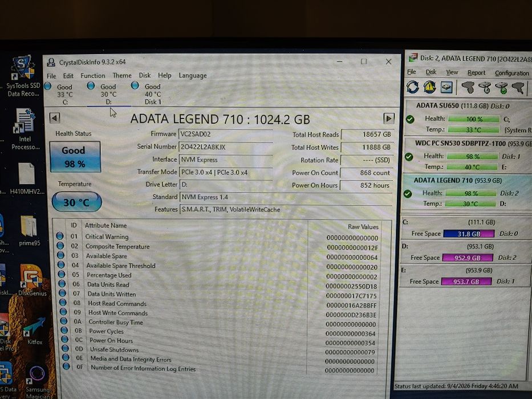Click the E: free space bar 953.7 GB
This screenshot has width=532, height=399.
click(466, 282)
